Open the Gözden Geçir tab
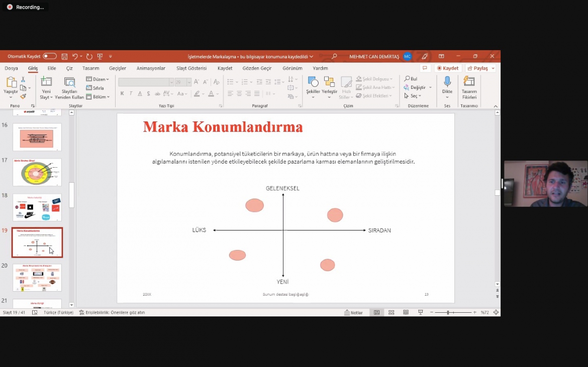The image size is (588, 367). (257, 68)
